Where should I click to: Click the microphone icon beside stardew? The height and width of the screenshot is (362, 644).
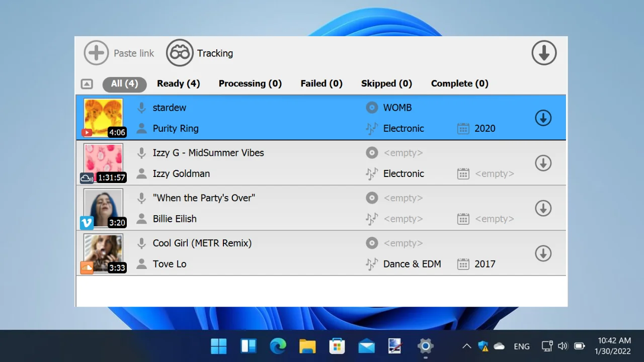(x=142, y=108)
